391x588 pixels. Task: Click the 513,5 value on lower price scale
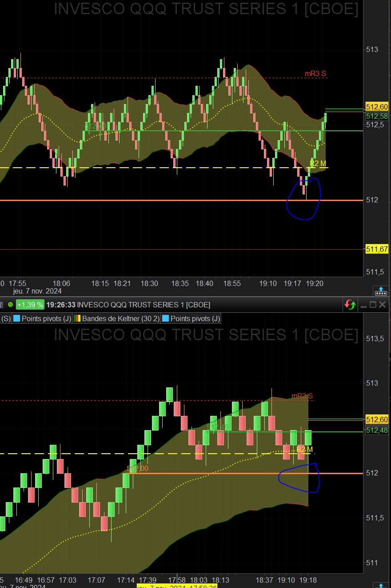[x=375, y=338]
